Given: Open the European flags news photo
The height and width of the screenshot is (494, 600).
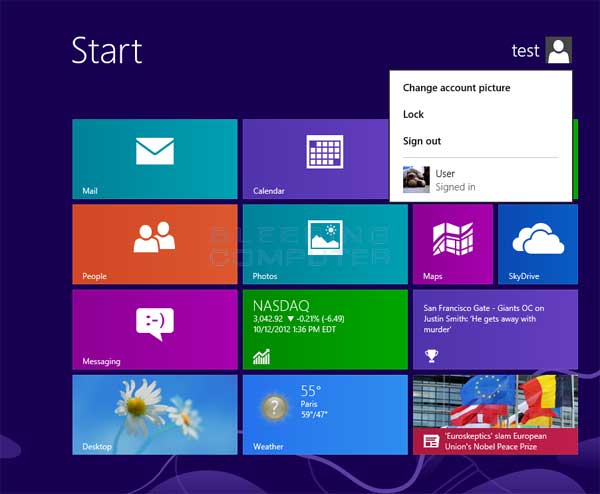Looking at the screenshot, I should pyautogui.click(x=496, y=402).
